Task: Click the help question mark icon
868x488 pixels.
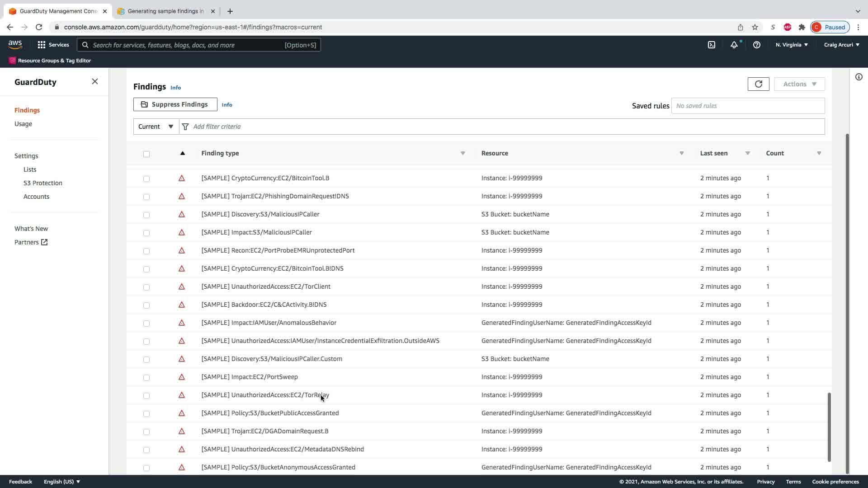Action: 756,45
